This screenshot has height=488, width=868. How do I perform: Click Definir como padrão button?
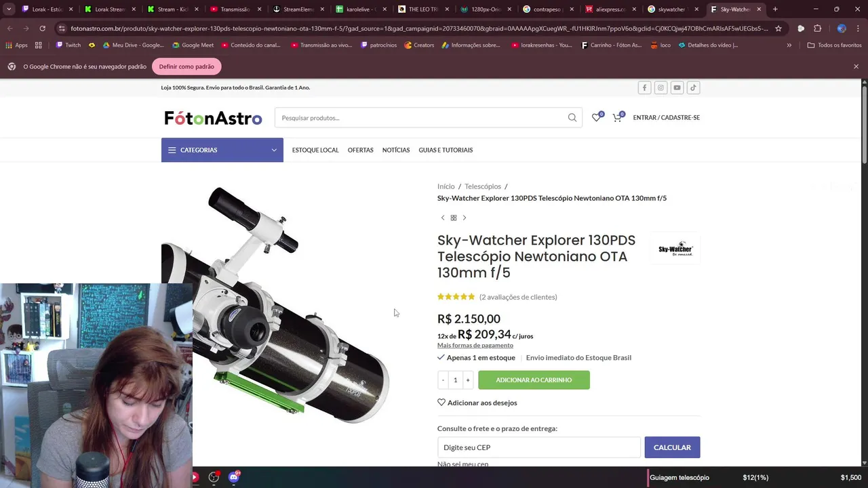point(186,66)
